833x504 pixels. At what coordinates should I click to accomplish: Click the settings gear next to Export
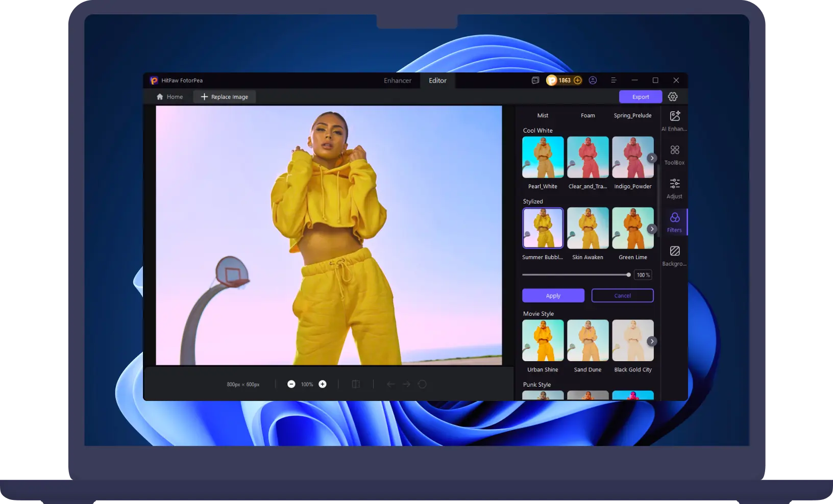coord(673,97)
